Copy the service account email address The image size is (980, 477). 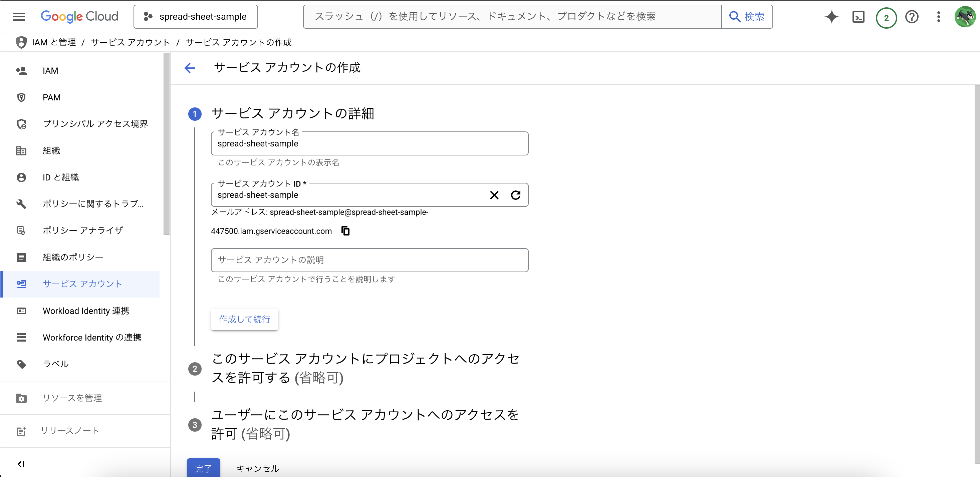click(345, 231)
